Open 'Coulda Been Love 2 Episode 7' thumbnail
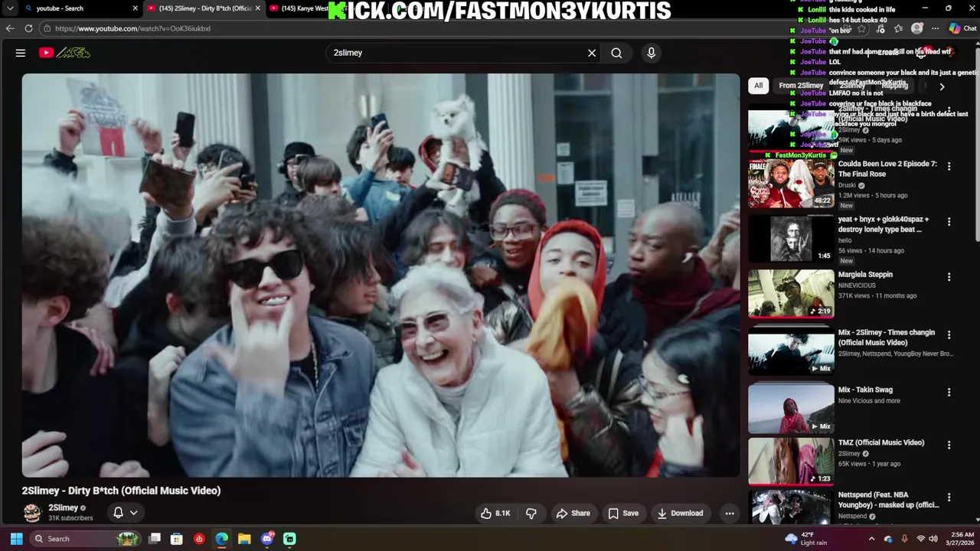The width and height of the screenshot is (980, 551). [x=791, y=184]
